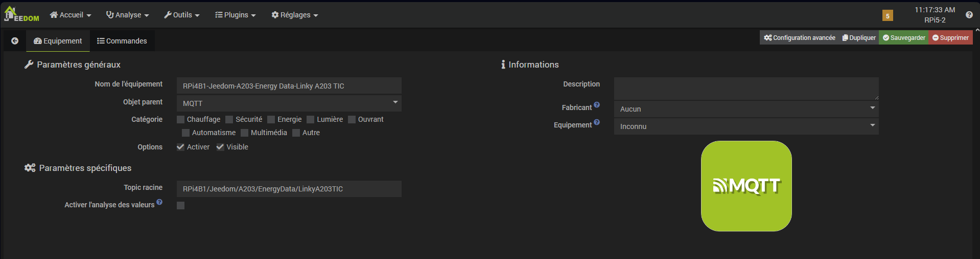Click the Sauvegarder button
980x259 pixels.
click(x=903, y=38)
